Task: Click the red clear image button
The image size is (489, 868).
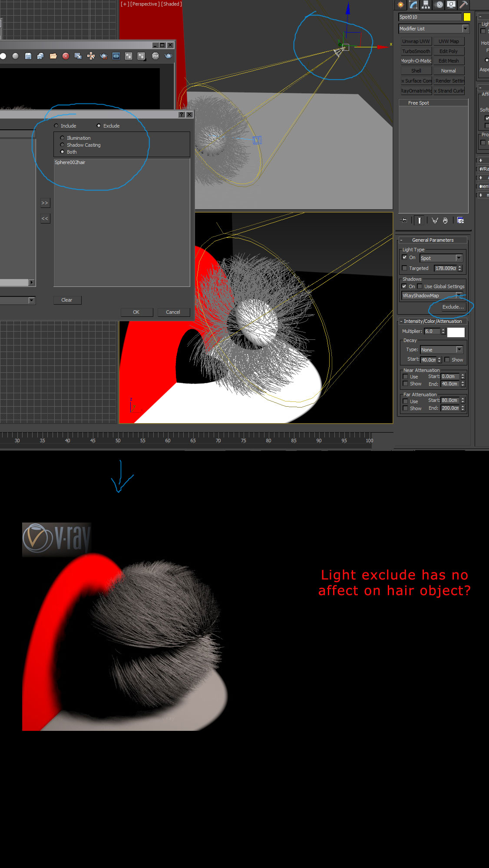Action: 66,56
